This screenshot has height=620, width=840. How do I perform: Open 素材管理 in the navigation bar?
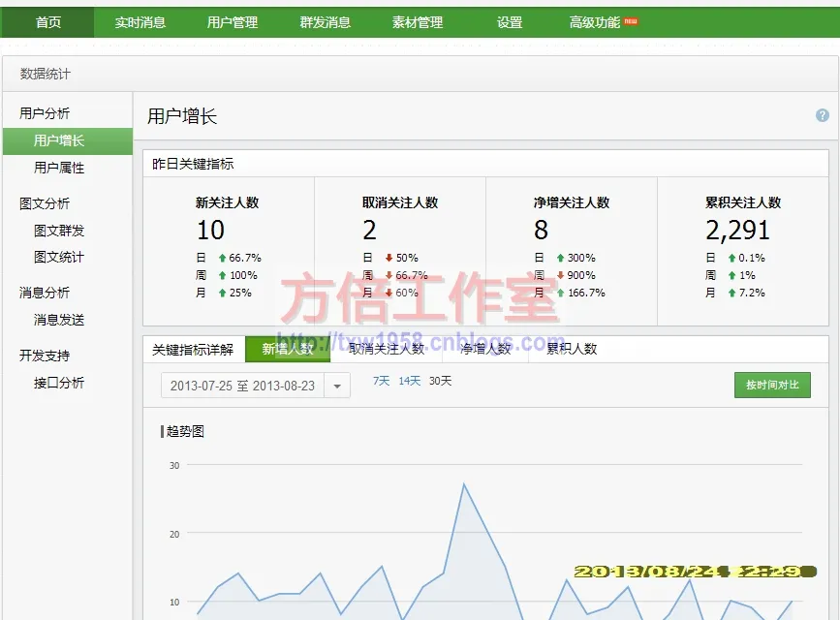418,22
